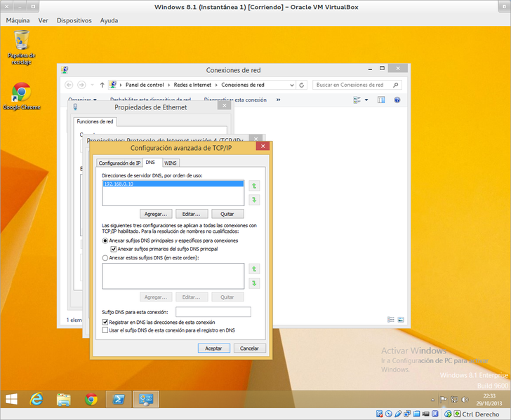Open the VirtualBox Dispositivos menu
The height and width of the screenshot is (420, 511).
coord(74,20)
